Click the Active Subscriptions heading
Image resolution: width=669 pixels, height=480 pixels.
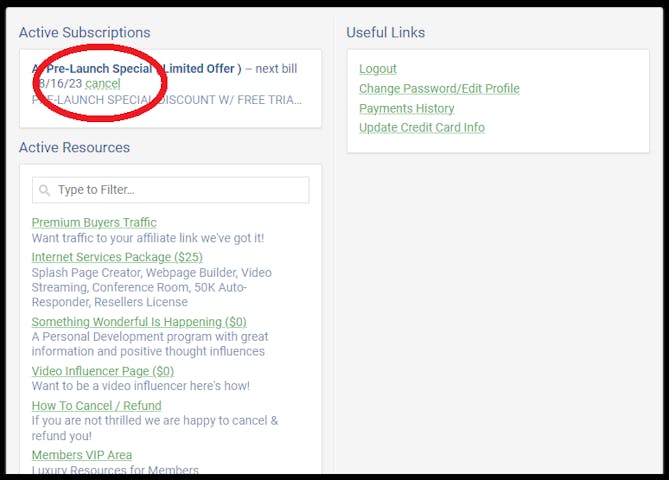point(84,33)
